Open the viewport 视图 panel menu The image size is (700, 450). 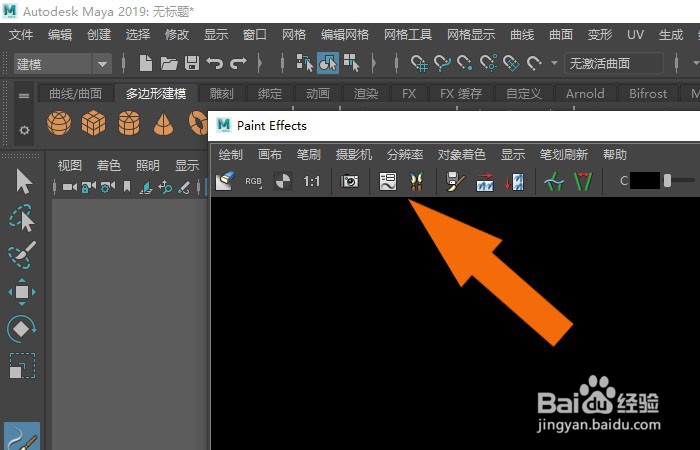(x=70, y=166)
